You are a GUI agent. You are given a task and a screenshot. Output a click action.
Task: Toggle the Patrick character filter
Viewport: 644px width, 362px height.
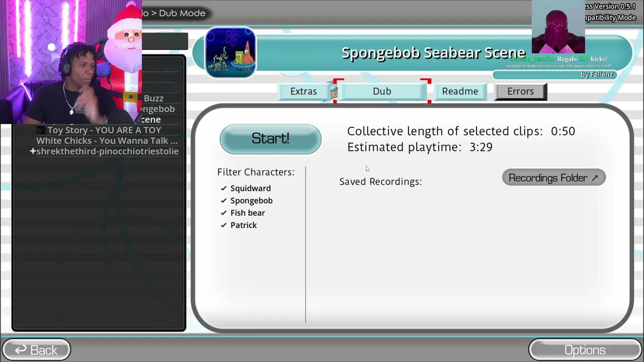pyautogui.click(x=238, y=225)
